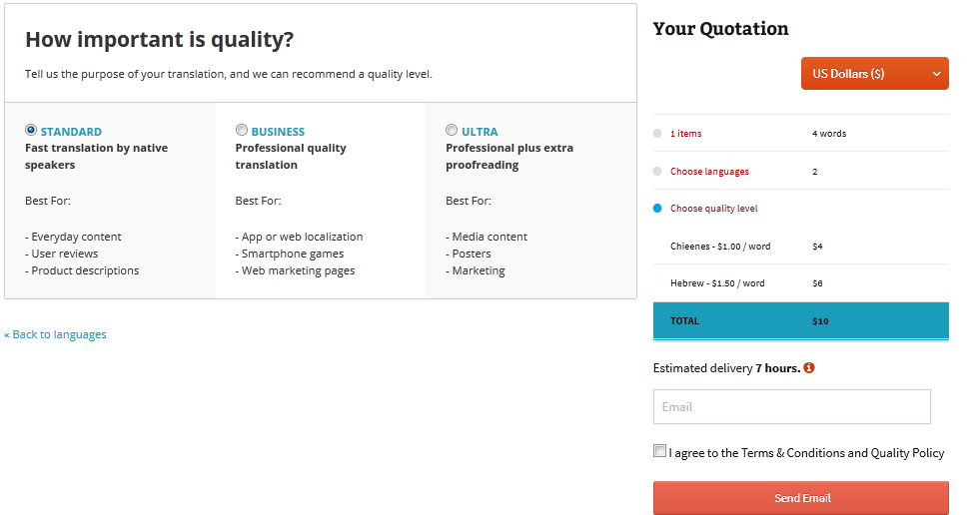Click the BUSINESS quality heading label
The width and height of the screenshot is (980, 515).
tap(278, 132)
